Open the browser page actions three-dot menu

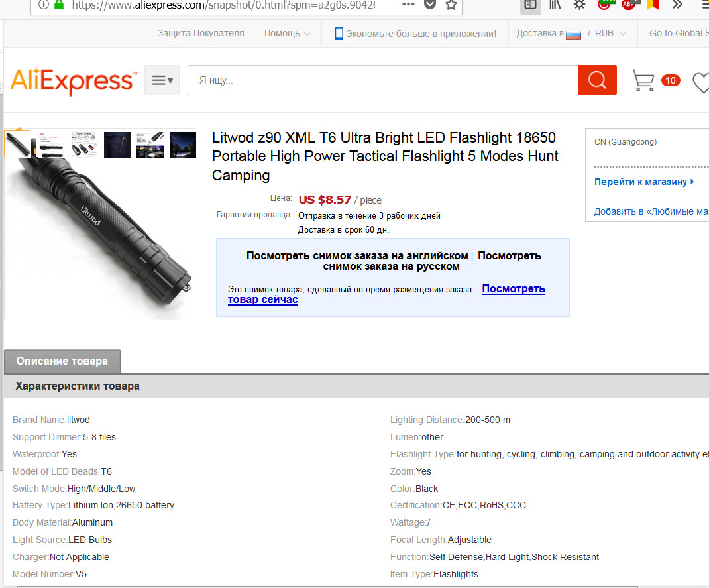pos(408,4)
